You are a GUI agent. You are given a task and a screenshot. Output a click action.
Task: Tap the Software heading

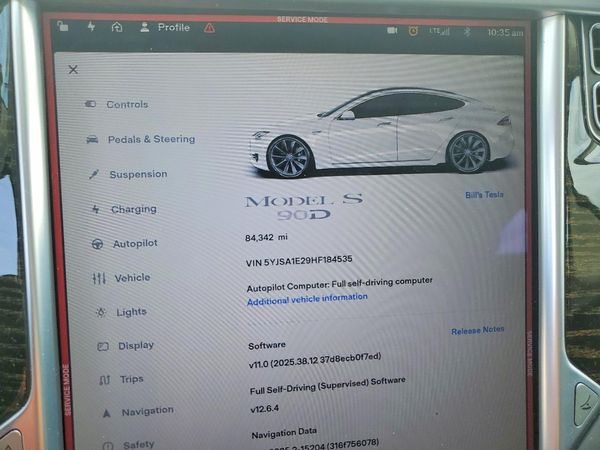267,346
